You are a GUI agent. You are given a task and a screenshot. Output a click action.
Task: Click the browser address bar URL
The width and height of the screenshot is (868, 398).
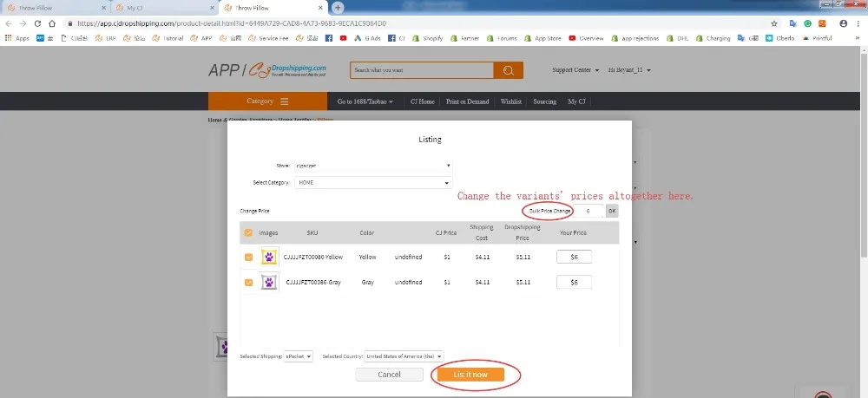pyautogui.click(x=232, y=23)
